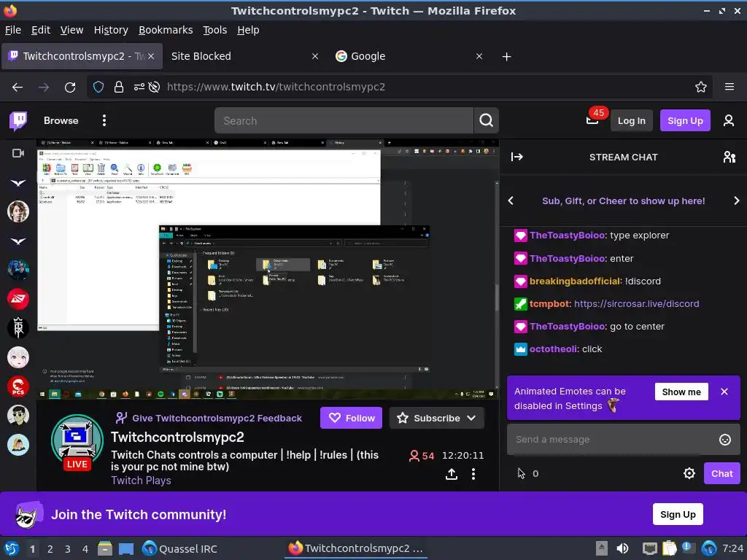Show the next chat leaderboard item
The image size is (747, 560).
(736, 201)
